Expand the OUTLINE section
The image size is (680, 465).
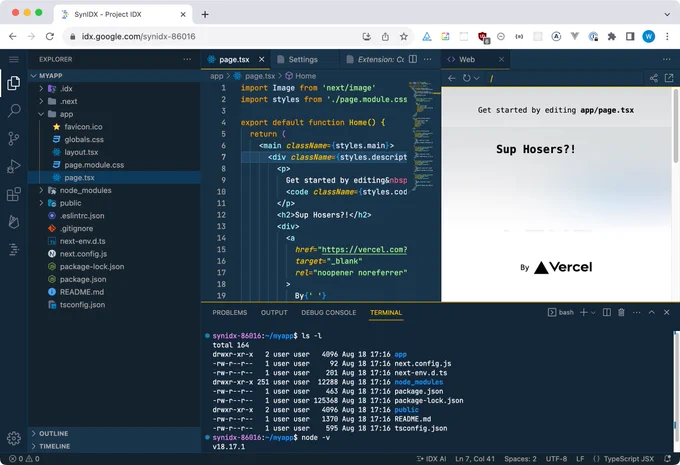[x=114, y=433]
